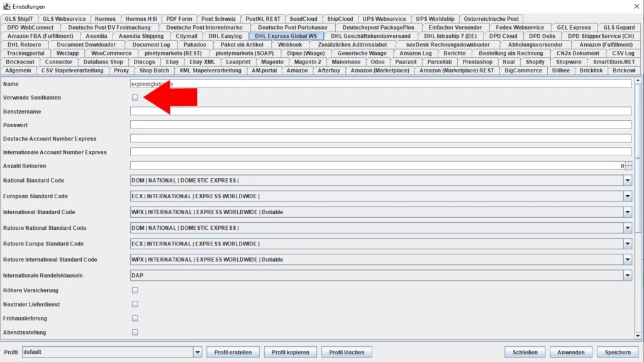Open the Ebay XML tab

[202, 62]
